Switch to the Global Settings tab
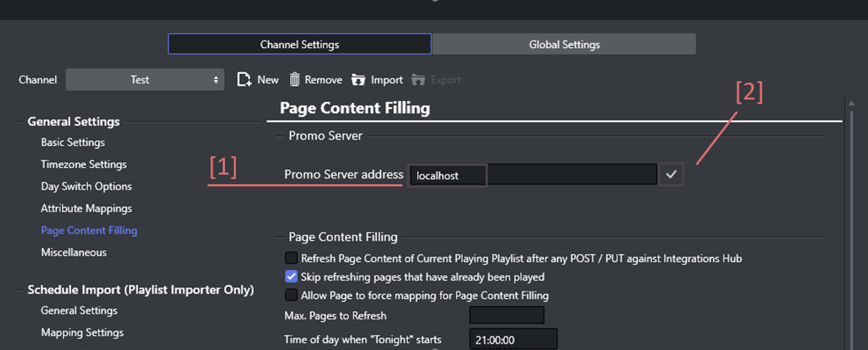 click(x=564, y=44)
